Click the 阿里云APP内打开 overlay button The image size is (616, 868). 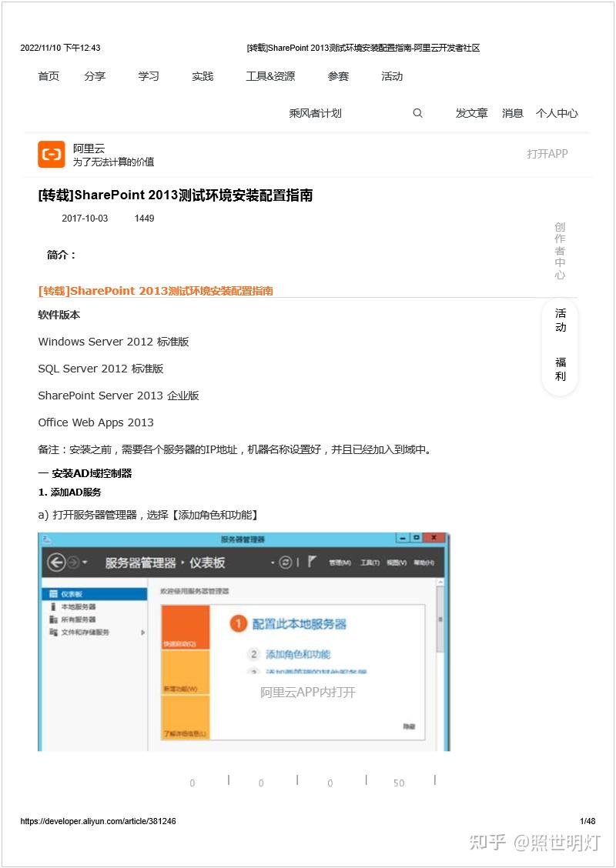click(308, 693)
